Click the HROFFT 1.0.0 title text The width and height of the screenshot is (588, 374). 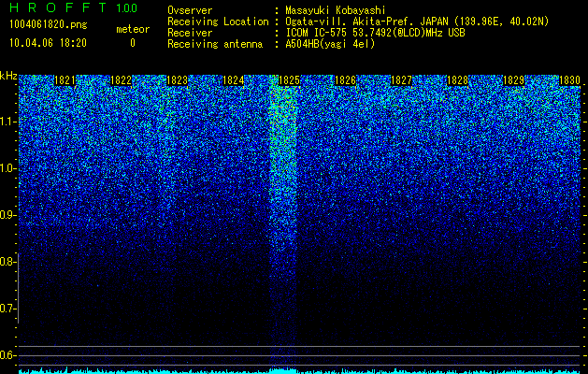tap(73, 7)
